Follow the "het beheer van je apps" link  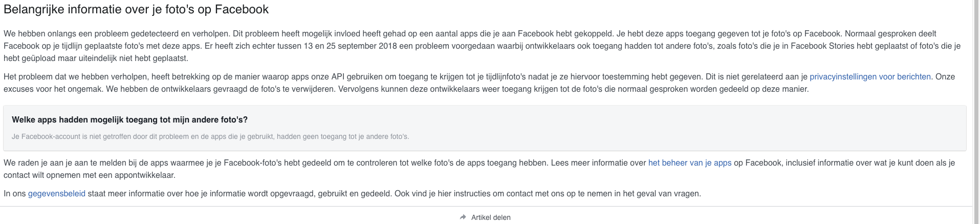point(689,163)
